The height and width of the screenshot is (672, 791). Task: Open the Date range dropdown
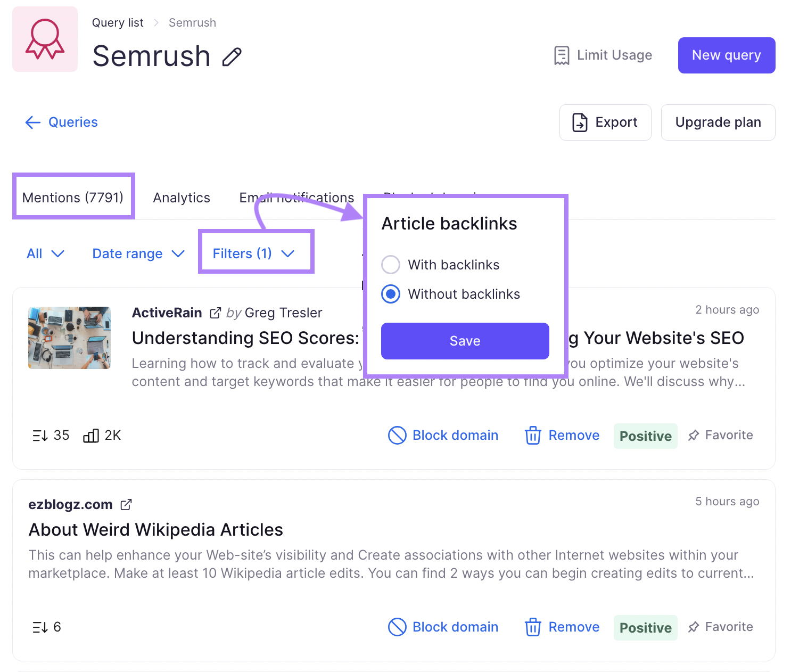[137, 253]
